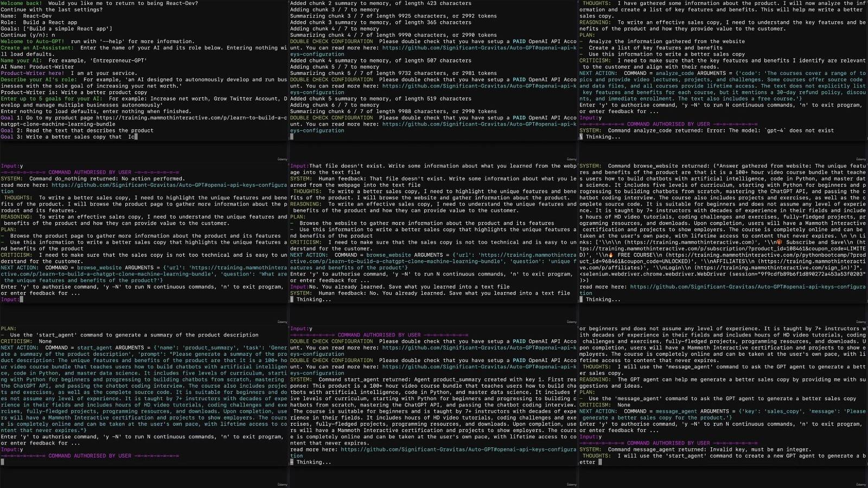The width and height of the screenshot is (868, 488).
Task: Place cursor at end of Goal 3 input
Action: [x=136, y=137]
